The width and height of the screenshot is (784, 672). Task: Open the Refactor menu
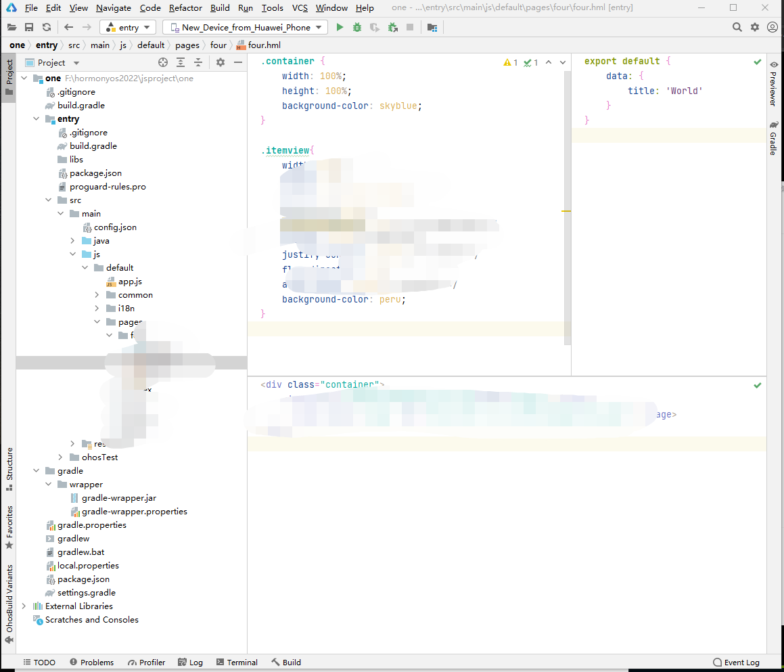(185, 7)
